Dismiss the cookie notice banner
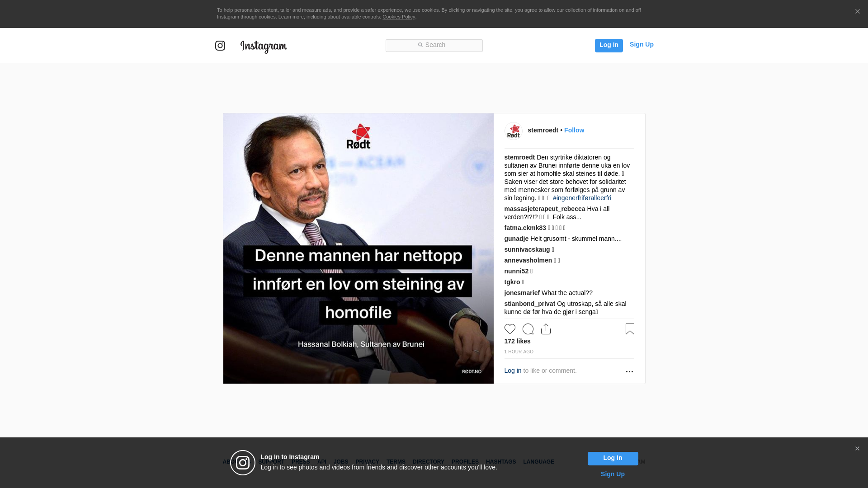 coord(857,11)
